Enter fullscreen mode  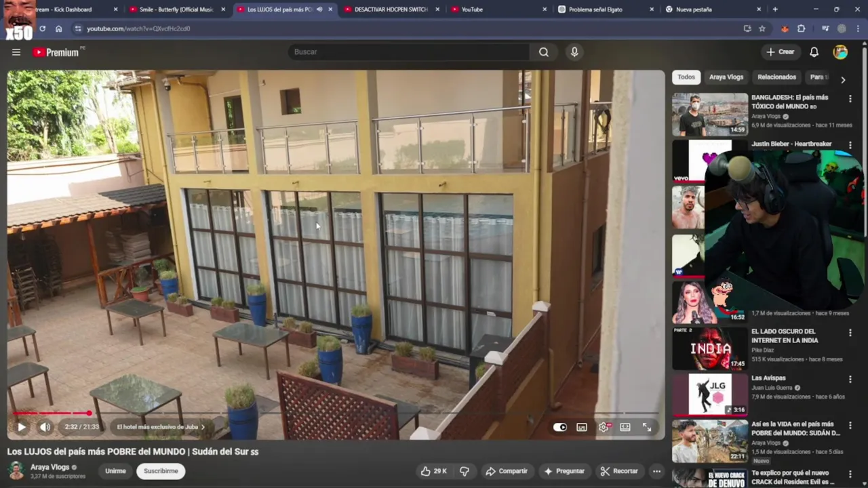point(647,427)
